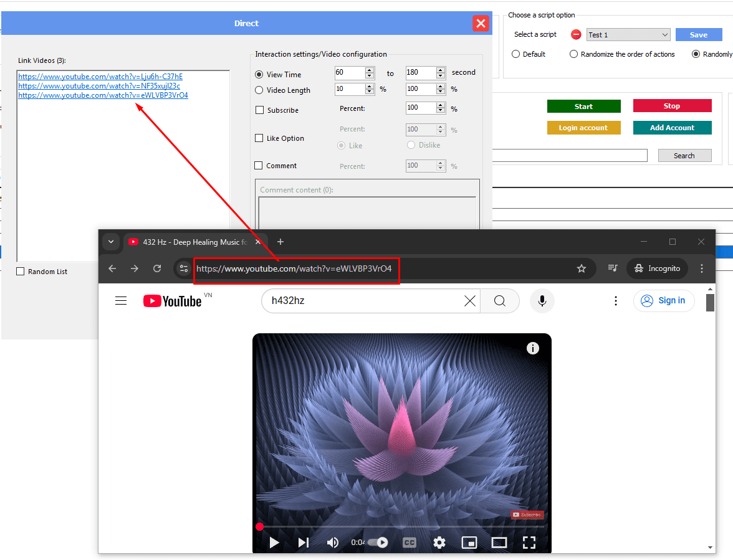Screen dimensions: 733x560
Task: Play the video
Action: [x=274, y=543]
